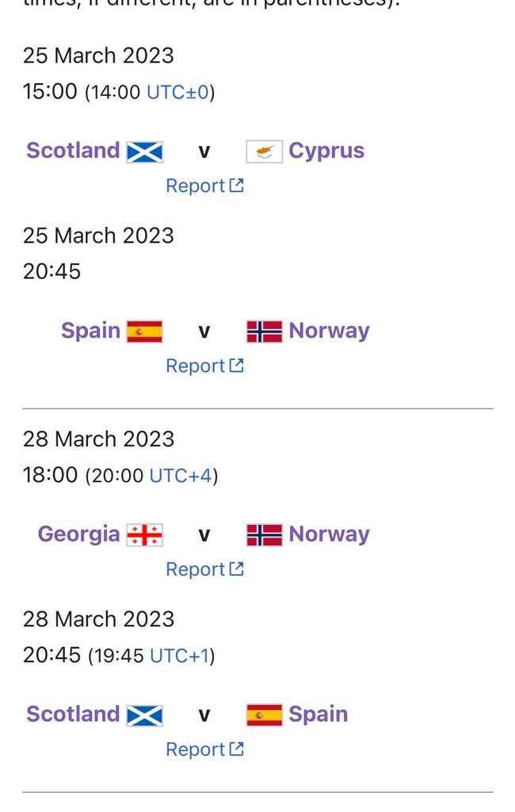This screenshot has width=515, height=812.
Task: Click Scotland flag in Scotland v Spain match
Action: click(144, 715)
